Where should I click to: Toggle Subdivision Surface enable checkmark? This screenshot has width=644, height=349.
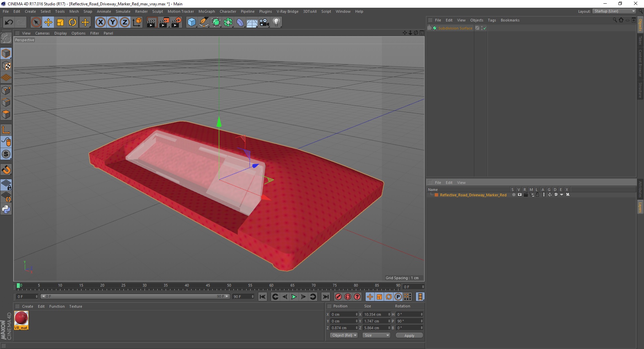pyautogui.click(x=485, y=28)
